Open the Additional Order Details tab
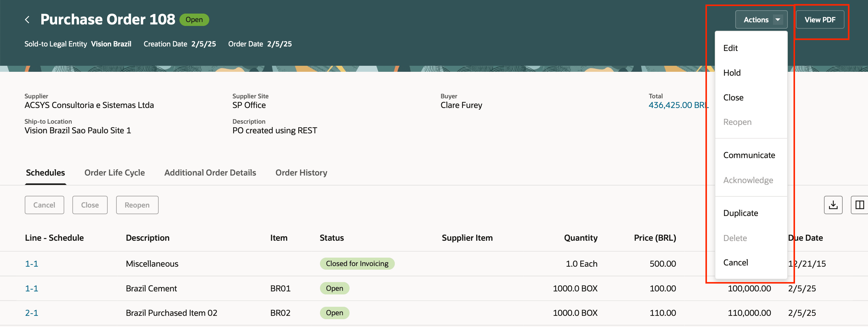Viewport: 868px width, 327px height. click(x=210, y=173)
